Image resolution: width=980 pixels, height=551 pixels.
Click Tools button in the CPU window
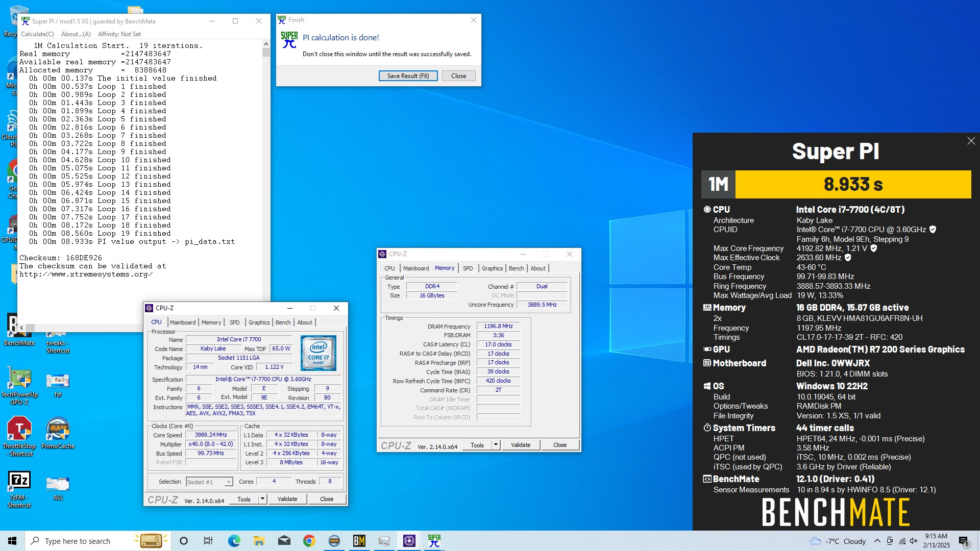tap(244, 499)
